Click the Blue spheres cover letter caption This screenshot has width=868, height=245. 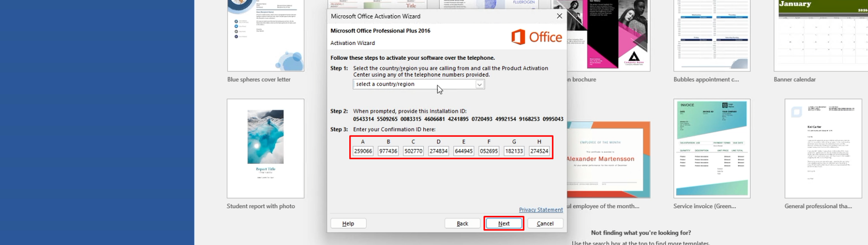point(259,79)
